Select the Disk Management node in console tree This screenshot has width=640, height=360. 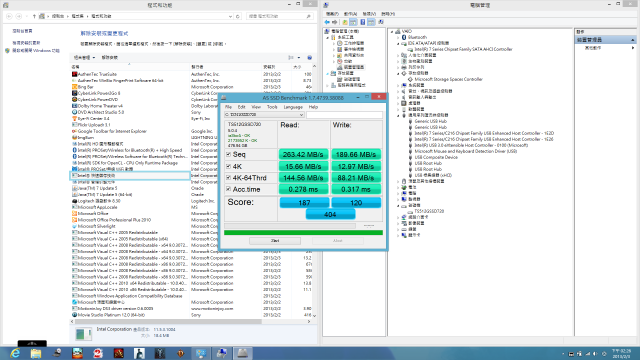click(351, 79)
